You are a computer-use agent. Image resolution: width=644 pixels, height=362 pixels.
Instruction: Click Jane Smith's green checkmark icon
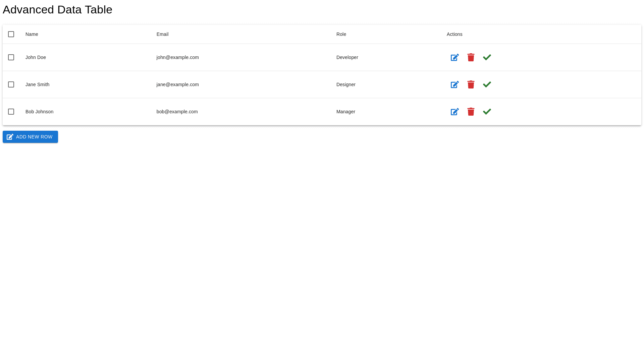(487, 84)
